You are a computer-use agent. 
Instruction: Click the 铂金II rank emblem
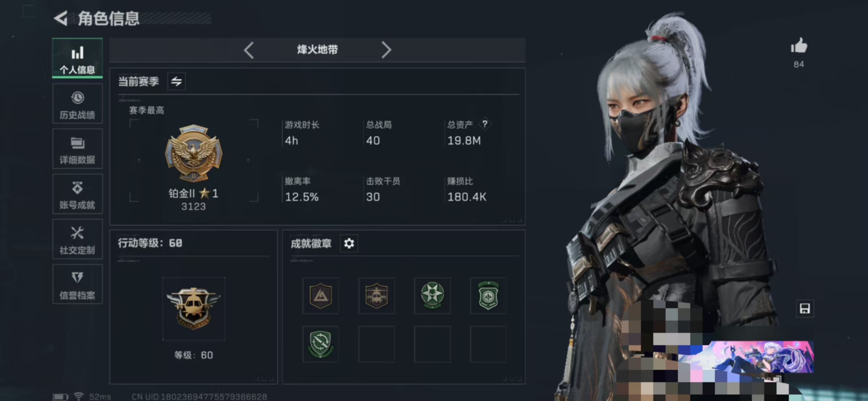coord(194,153)
